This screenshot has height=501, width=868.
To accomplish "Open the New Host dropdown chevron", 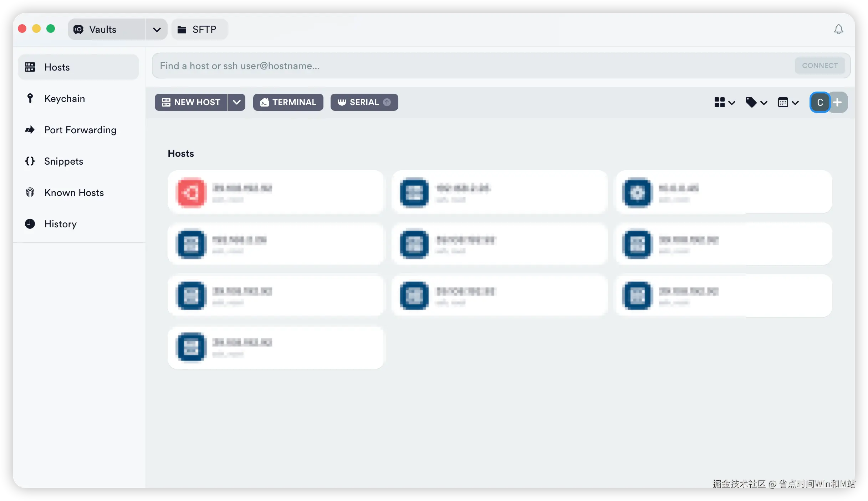I will tap(237, 102).
